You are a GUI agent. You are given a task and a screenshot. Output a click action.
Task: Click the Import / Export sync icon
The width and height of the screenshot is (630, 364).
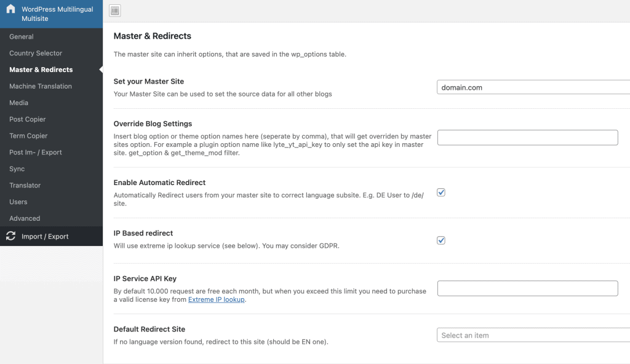pyautogui.click(x=11, y=236)
